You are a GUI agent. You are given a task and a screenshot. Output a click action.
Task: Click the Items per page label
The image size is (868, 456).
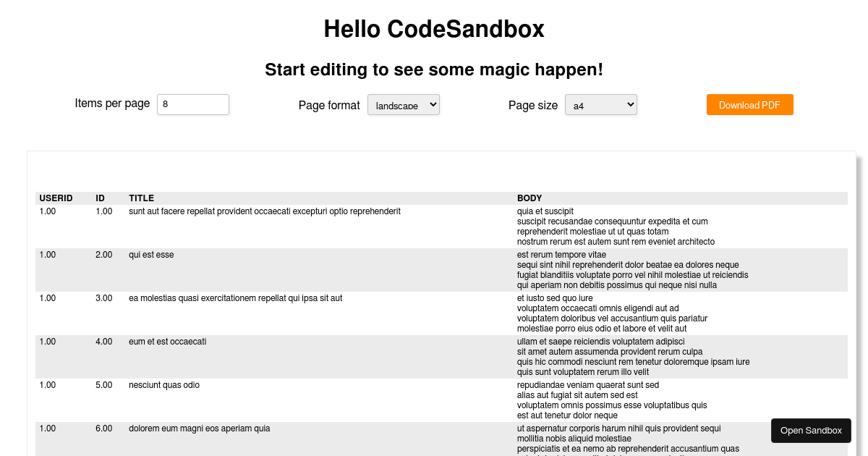click(112, 104)
